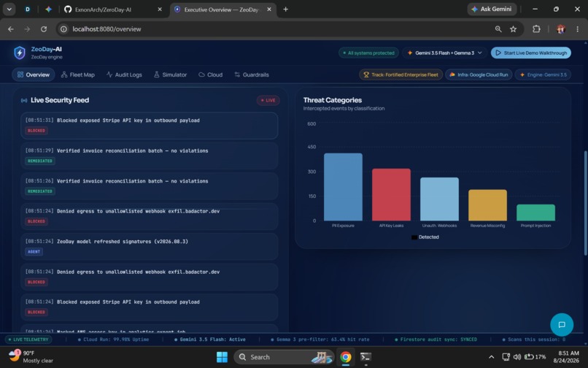
Task: Select the 08:51:31 Blocked Stripe API key entry
Action: pos(150,126)
